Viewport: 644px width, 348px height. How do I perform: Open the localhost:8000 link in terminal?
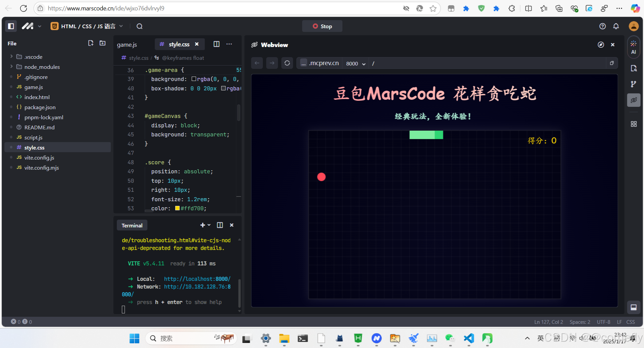pos(197,279)
